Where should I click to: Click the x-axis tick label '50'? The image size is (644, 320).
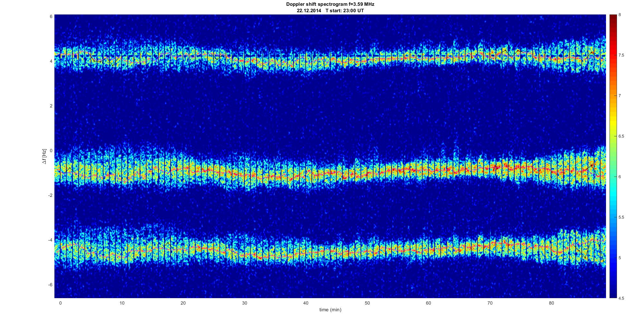367,303
